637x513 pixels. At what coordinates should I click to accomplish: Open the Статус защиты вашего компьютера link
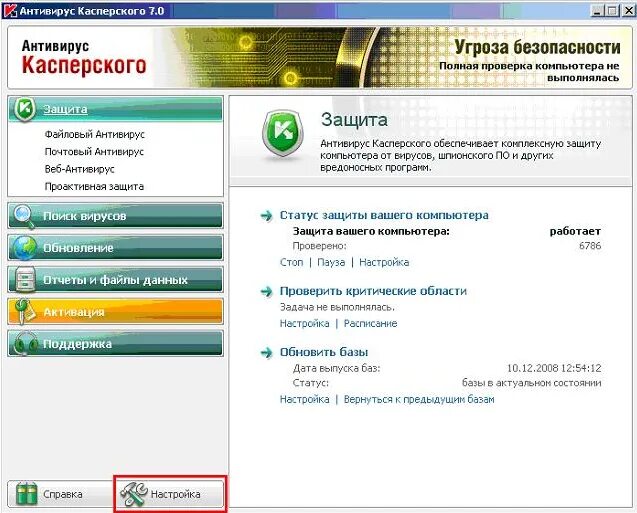384,215
